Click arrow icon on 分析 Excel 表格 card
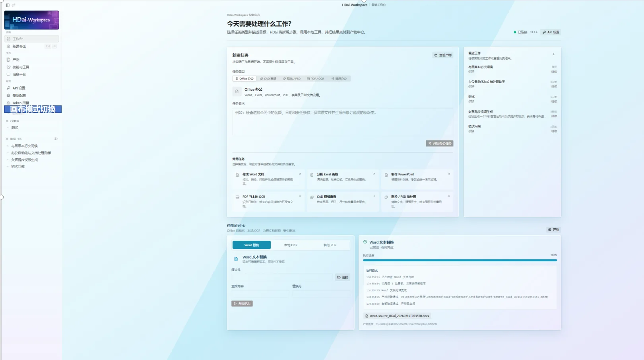 tap(374, 174)
